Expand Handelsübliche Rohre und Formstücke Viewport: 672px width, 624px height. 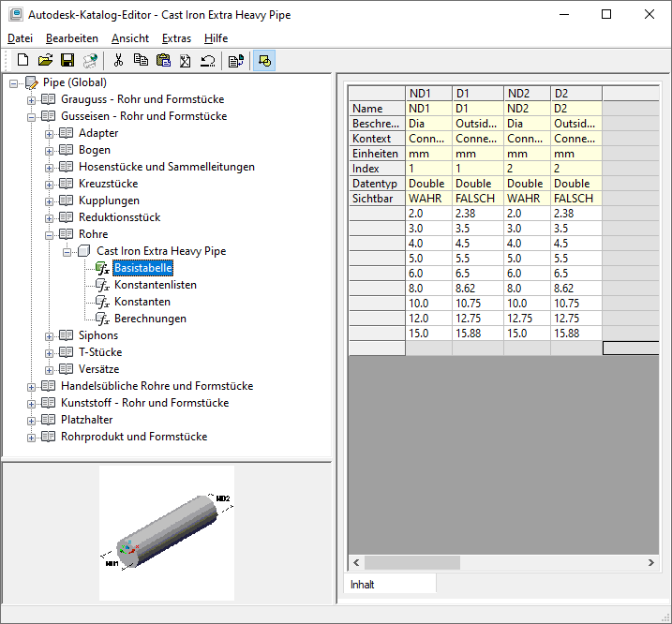pyautogui.click(x=31, y=387)
